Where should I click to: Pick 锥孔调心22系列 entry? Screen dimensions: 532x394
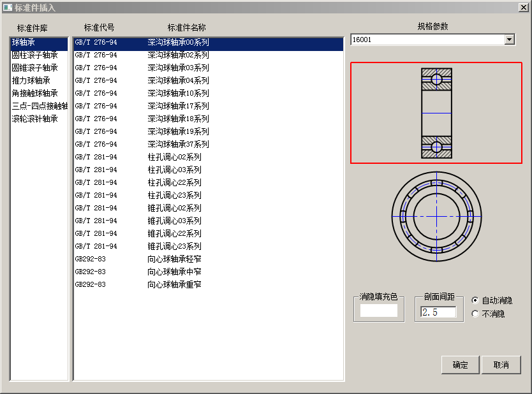pyautogui.click(x=209, y=233)
